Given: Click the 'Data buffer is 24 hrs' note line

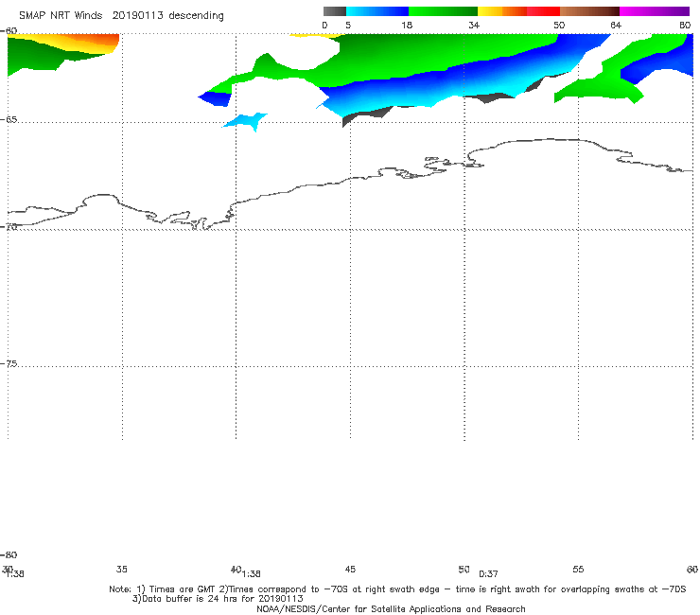Looking at the screenshot, I should click(x=218, y=599).
